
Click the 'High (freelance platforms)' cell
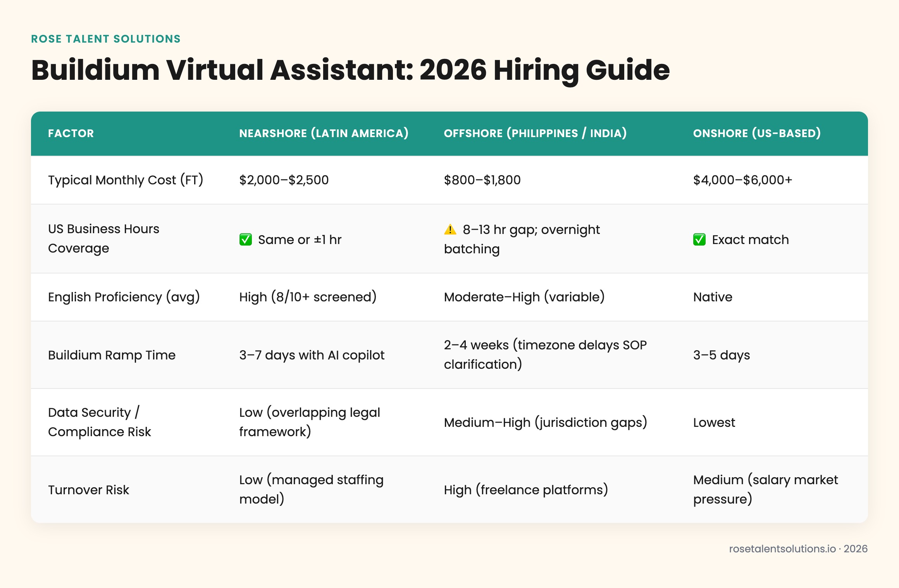point(526,490)
